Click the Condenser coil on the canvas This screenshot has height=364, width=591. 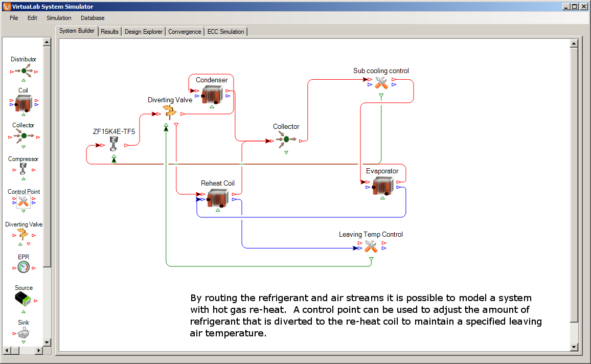pos(211,95)
